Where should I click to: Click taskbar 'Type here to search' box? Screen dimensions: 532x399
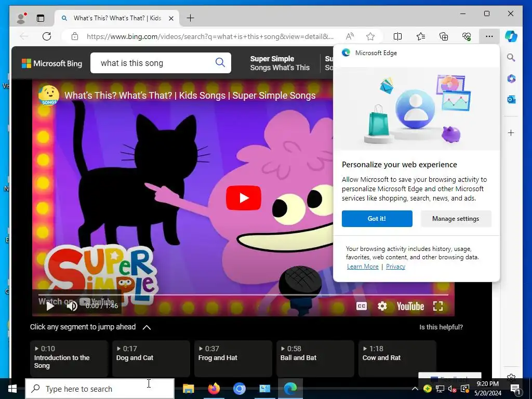click(100, 389)
